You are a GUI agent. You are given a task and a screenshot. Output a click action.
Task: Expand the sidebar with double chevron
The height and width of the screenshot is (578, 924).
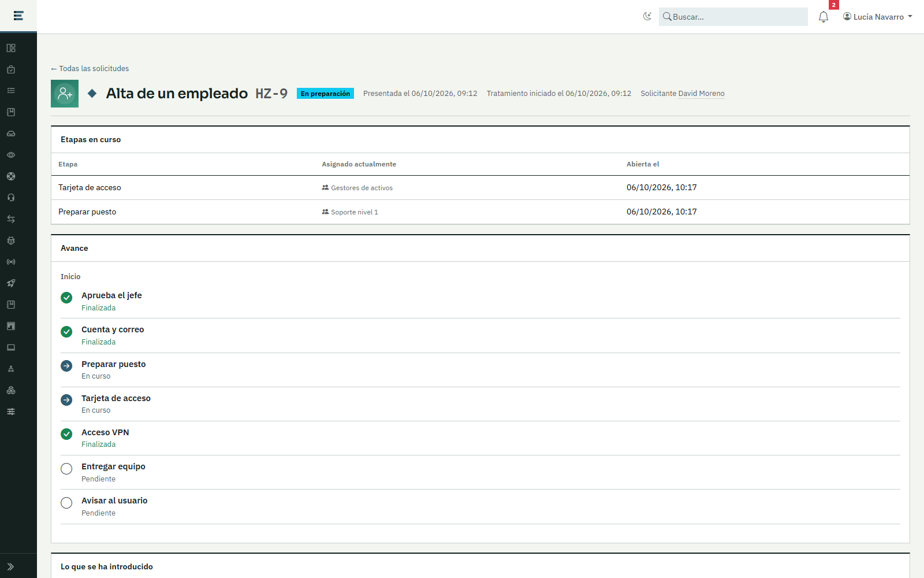click(x=11, y=567)
